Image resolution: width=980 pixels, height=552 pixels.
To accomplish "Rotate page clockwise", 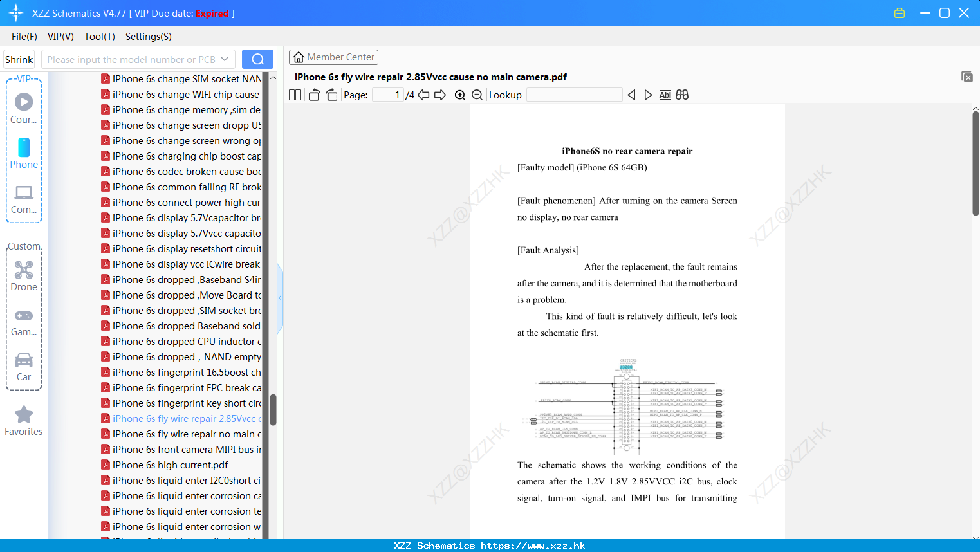I will [331, 95].
